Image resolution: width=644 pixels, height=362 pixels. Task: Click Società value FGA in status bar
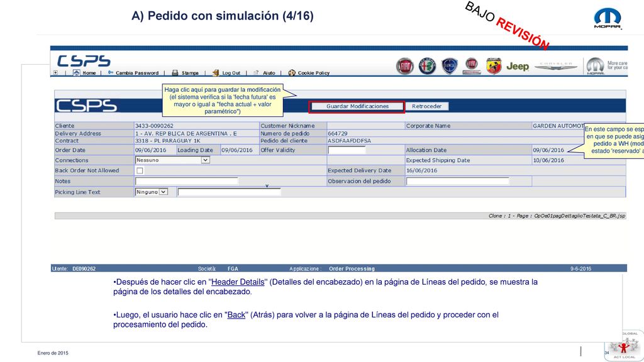(x=233, y=269)
